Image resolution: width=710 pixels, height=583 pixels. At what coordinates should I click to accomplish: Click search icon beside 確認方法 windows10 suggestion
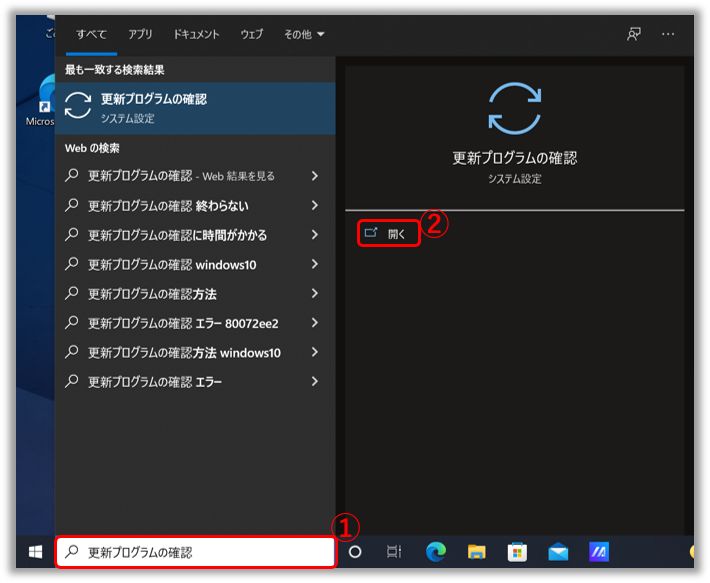[x=72, y=352]
